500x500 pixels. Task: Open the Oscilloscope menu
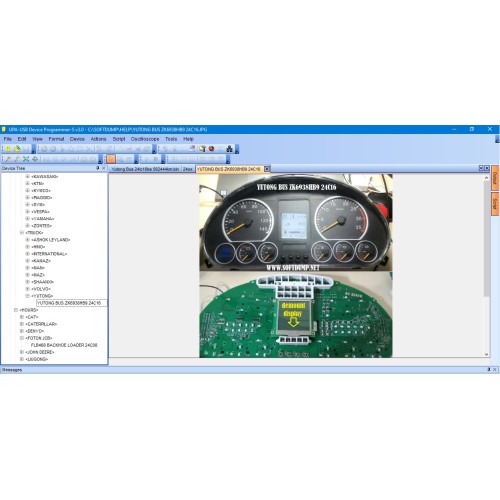pyautogui.click(x=145, y=139)
